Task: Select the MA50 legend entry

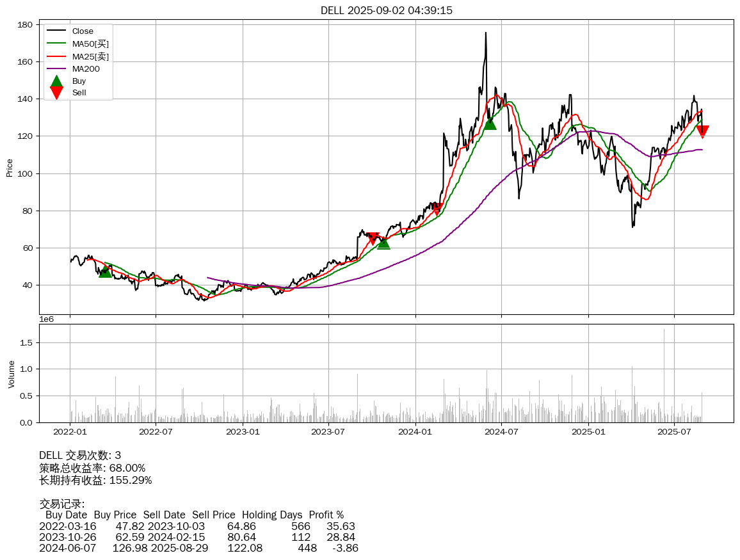Action: pyautogui.click(x=90, y=44)
